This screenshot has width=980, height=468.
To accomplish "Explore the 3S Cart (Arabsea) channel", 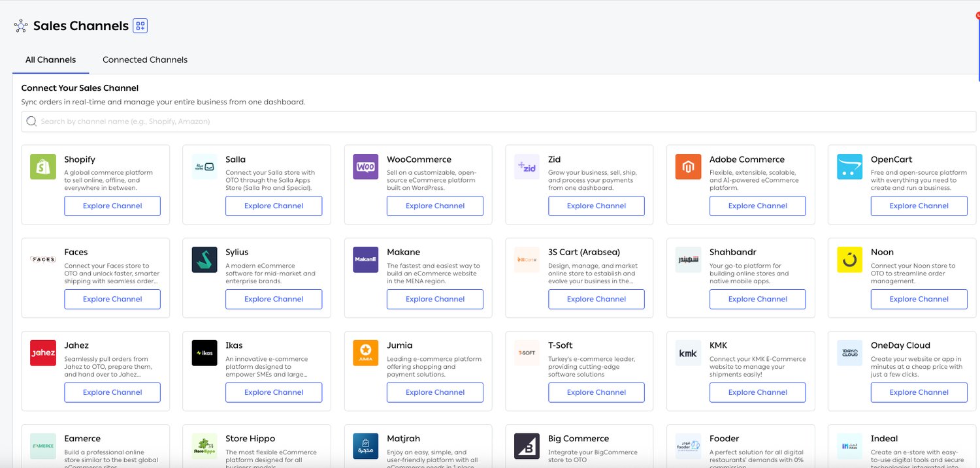I will [x=596, y=299].
